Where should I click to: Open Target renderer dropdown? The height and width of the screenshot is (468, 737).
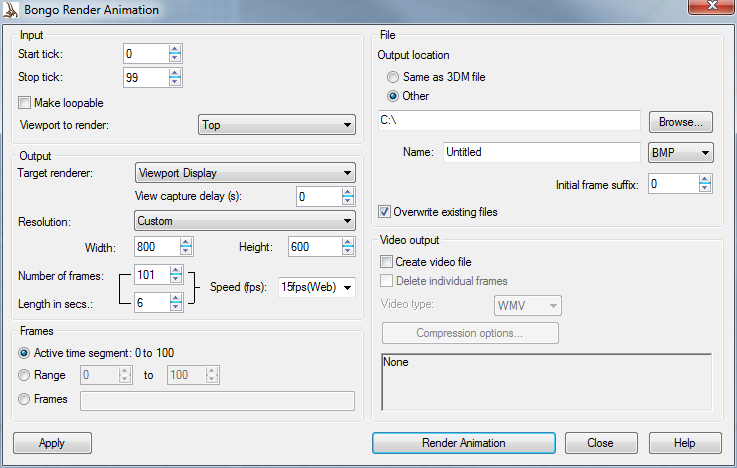click(245, 173)
